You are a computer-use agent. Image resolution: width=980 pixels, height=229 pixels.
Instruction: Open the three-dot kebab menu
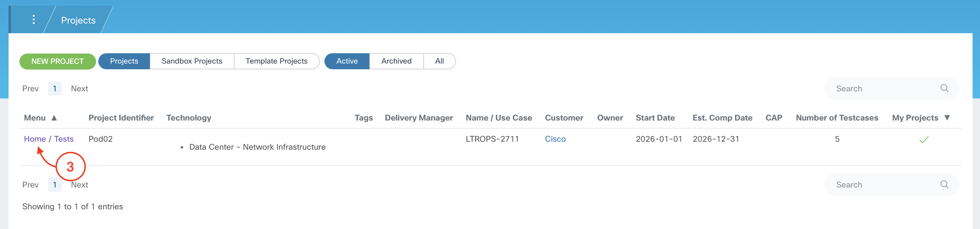34,20
